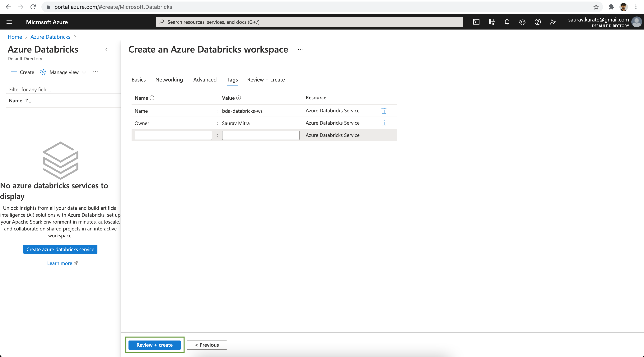
Task: Switch to the Basics tab
Action: tap(138, 80)
